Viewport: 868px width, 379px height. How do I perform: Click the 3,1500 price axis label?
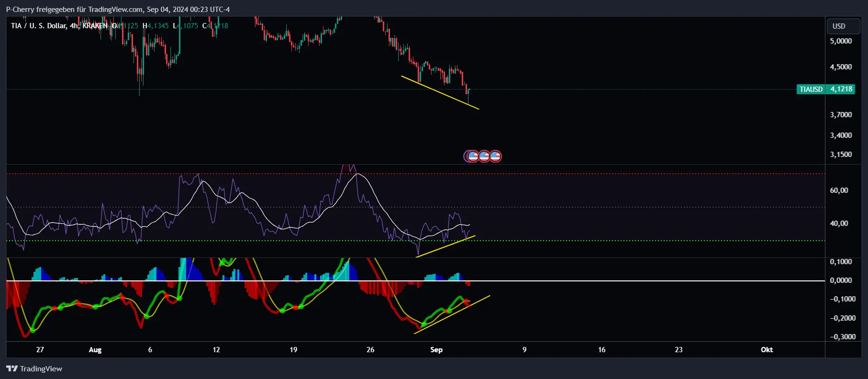(x=841, y=155)
